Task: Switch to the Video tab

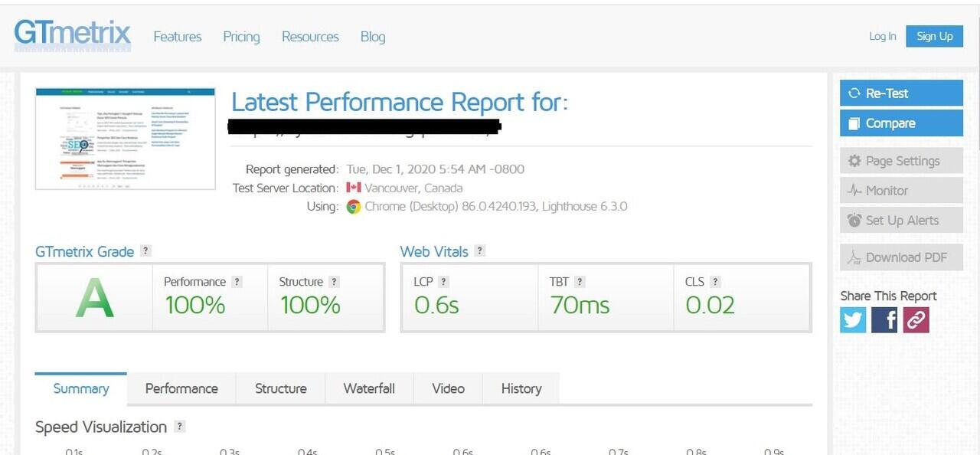Action: 448,388
